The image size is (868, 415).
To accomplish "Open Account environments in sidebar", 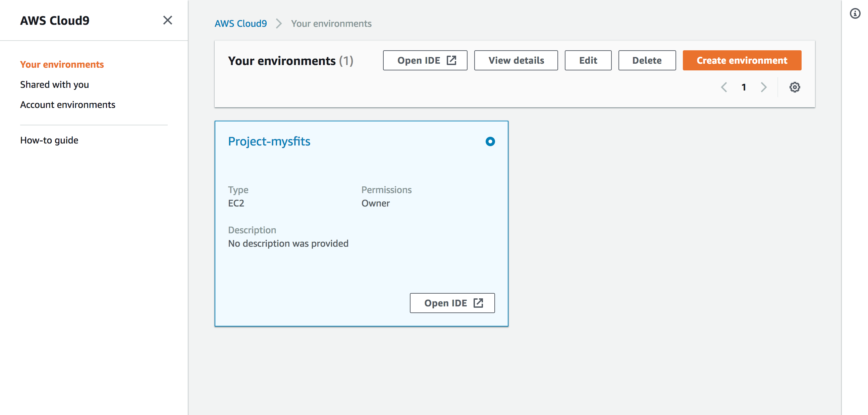I will (x=68, y=105).
